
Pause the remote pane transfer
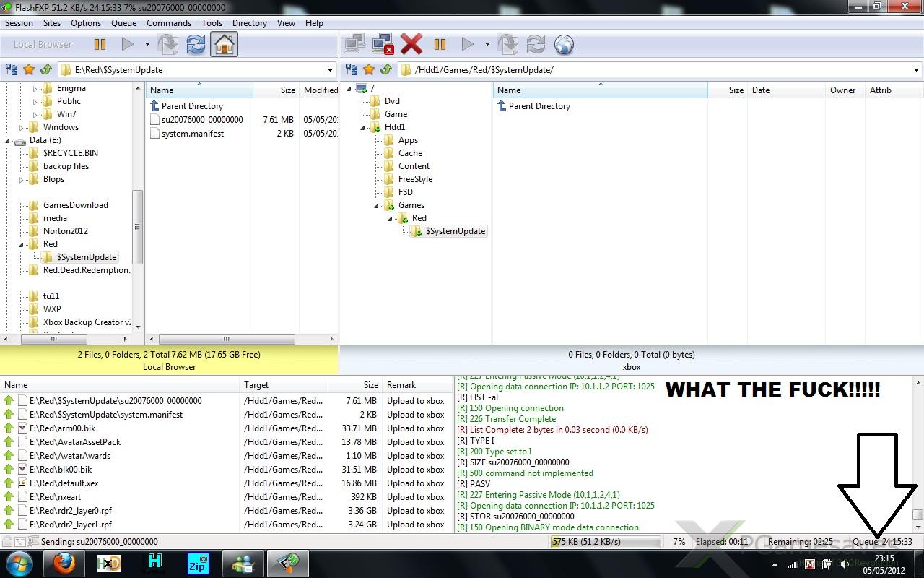[x=440, y=45]
